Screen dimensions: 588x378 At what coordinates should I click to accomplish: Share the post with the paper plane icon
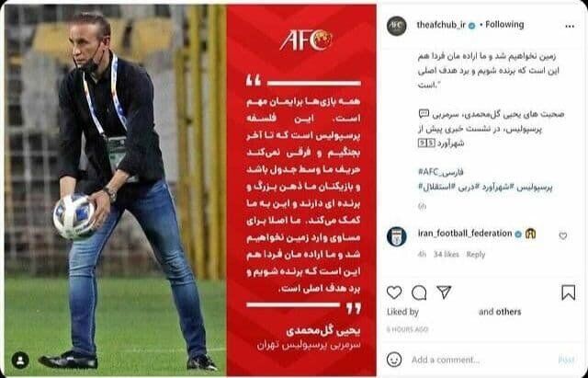click(444, 292)
